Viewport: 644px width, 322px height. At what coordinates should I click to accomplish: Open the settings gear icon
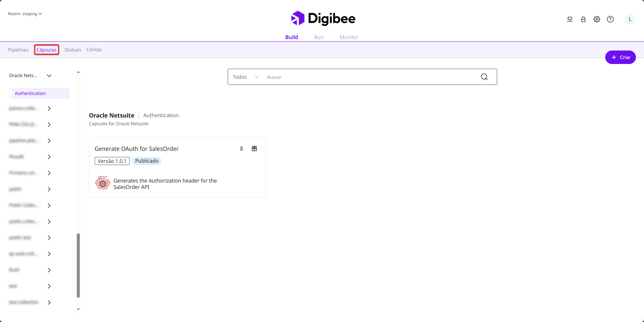[597, 19]
